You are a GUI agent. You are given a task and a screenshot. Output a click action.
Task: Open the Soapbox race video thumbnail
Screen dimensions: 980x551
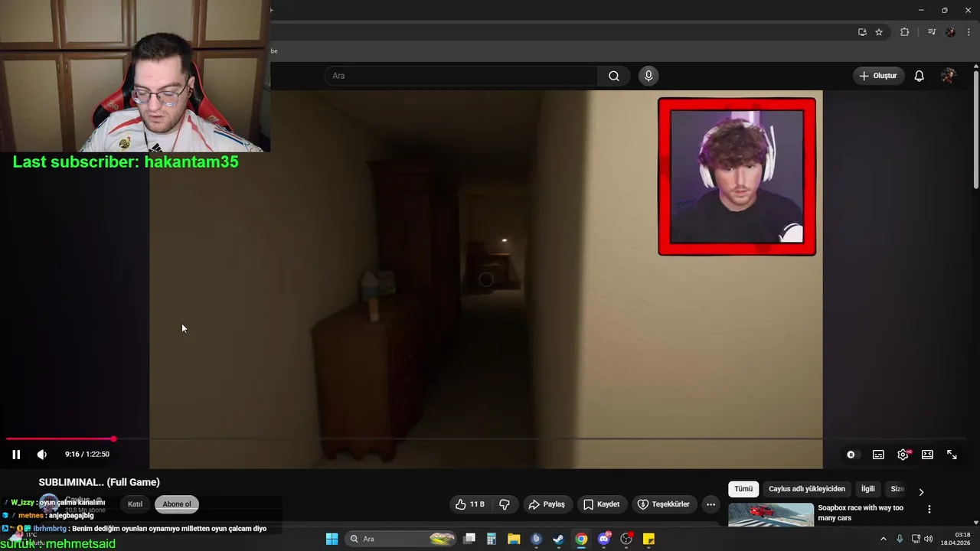click(771, 514)
